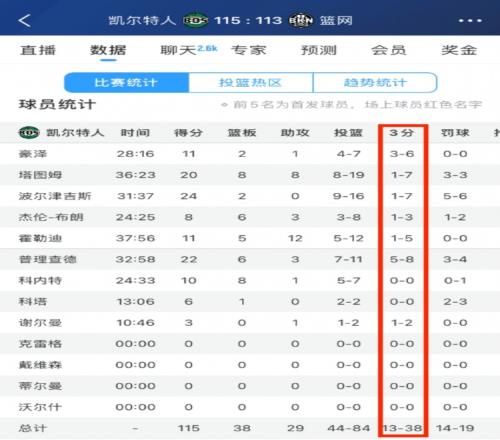
Task: Open the 预测 tab
Action: click(319, 50)
